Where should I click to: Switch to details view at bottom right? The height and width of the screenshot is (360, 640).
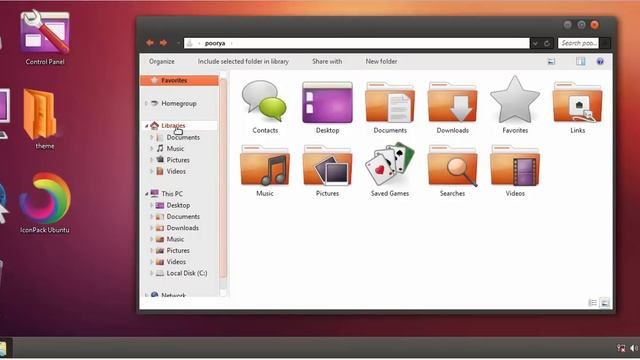(593, 302)
